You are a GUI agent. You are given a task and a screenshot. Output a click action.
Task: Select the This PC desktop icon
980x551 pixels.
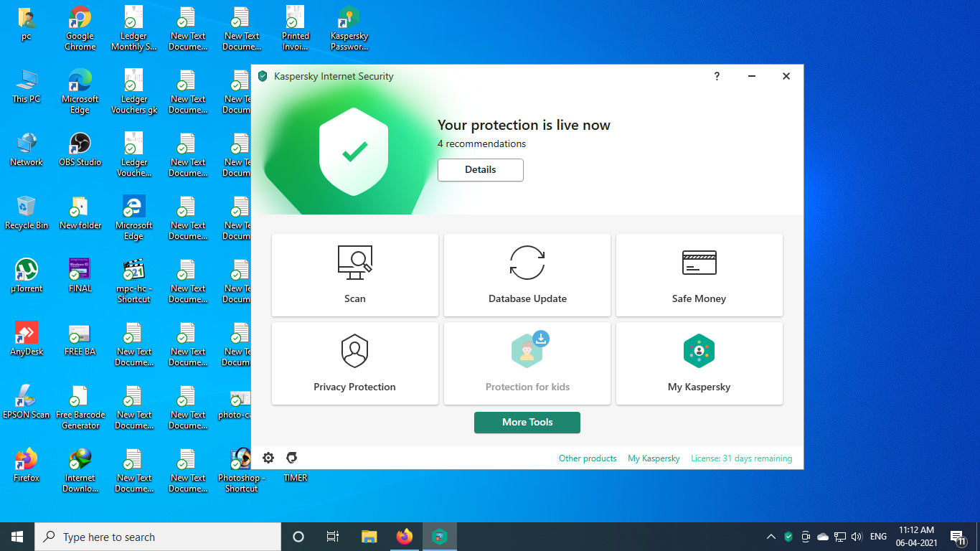[x=27, y=87]
